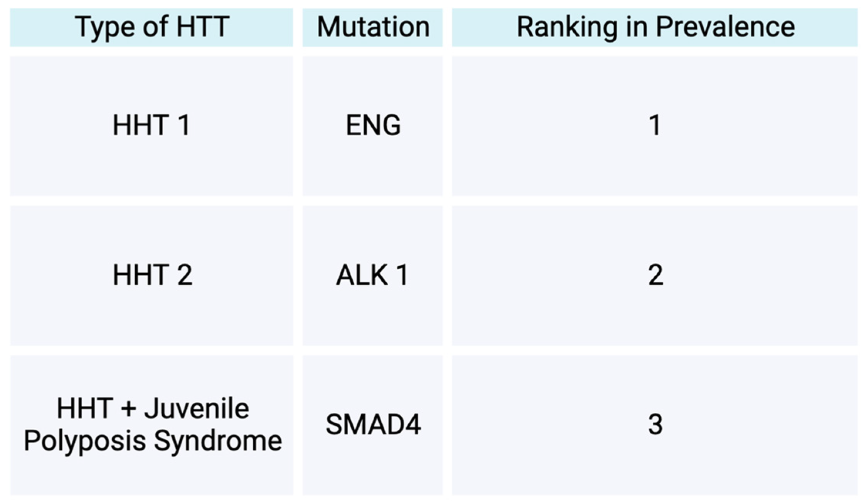Click the "Ranking in Prevalence" header
The width and height of the screenshot is (864, 504).
[x=655, y=27]
